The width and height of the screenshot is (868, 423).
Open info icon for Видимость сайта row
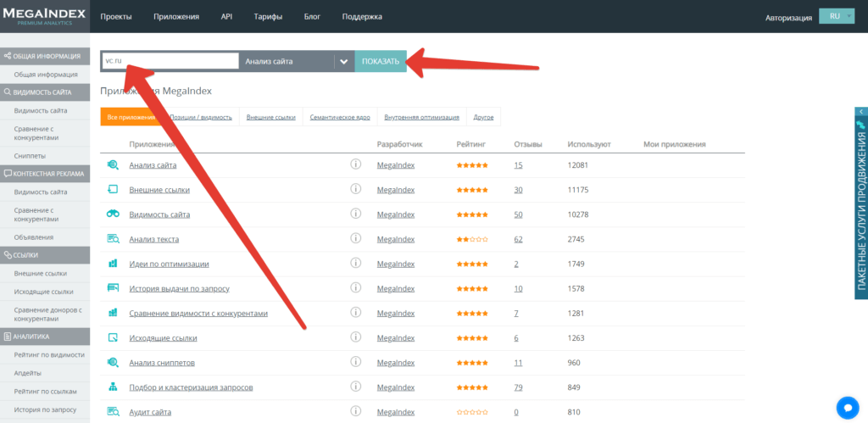click(x=356, y=214)
